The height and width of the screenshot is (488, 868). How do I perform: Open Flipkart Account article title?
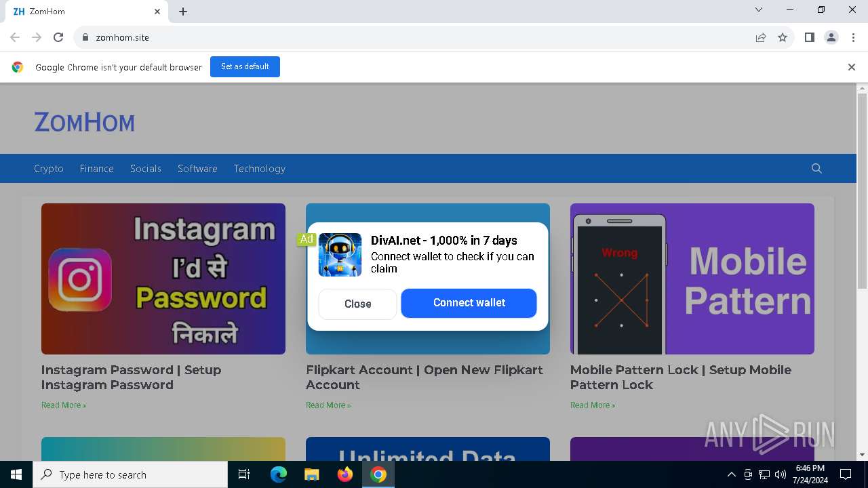click(425, 378)
